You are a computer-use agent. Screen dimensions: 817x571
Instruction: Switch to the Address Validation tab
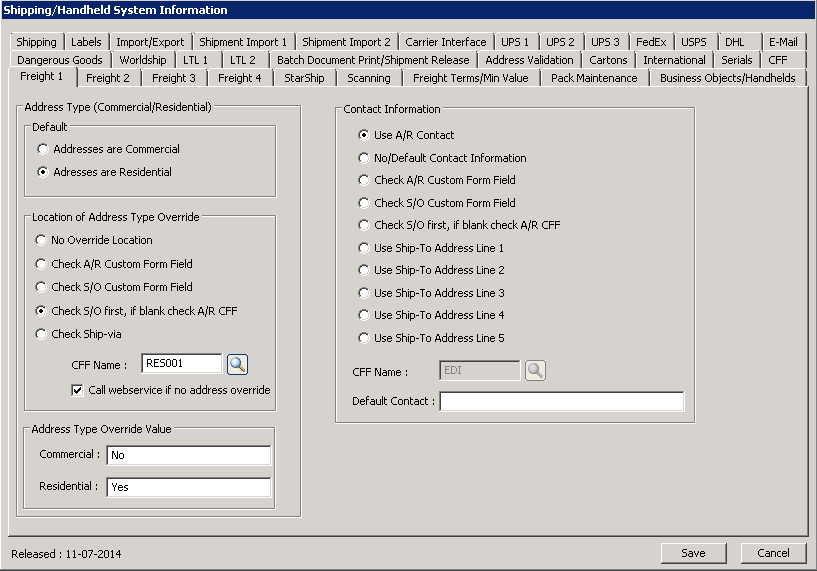529,60
